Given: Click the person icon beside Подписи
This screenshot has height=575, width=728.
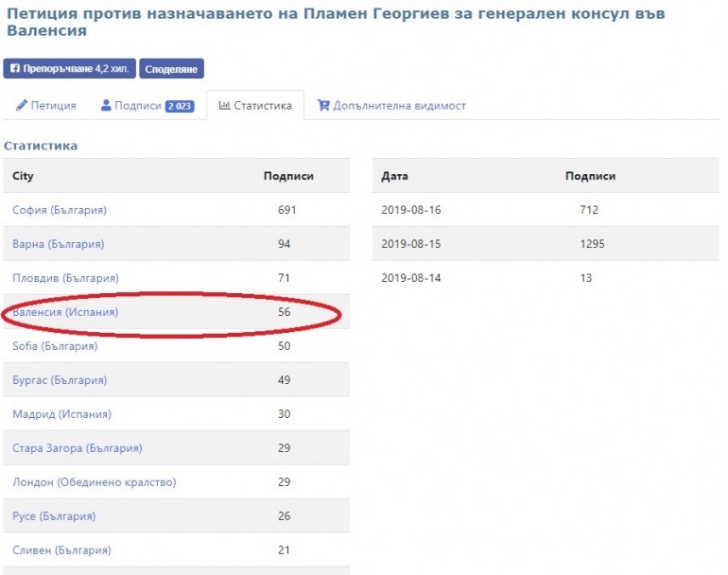Looking at the screenshot, I should 107,106.
